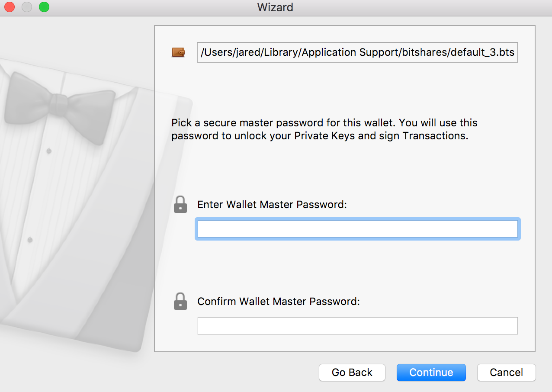Click the brown wallet icon
This screenshot has height=392, width=552.
[x=179, y=52]
